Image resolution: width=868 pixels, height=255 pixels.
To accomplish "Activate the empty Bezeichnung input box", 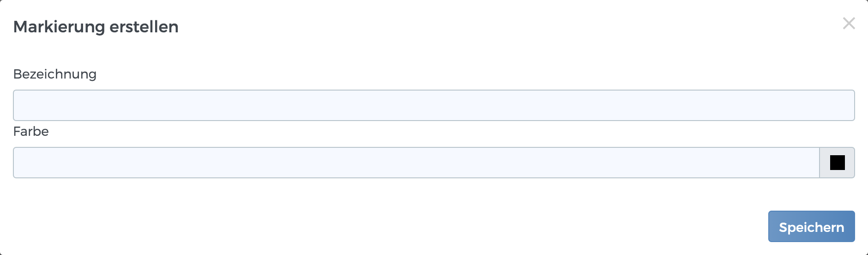I will point(434,105).
